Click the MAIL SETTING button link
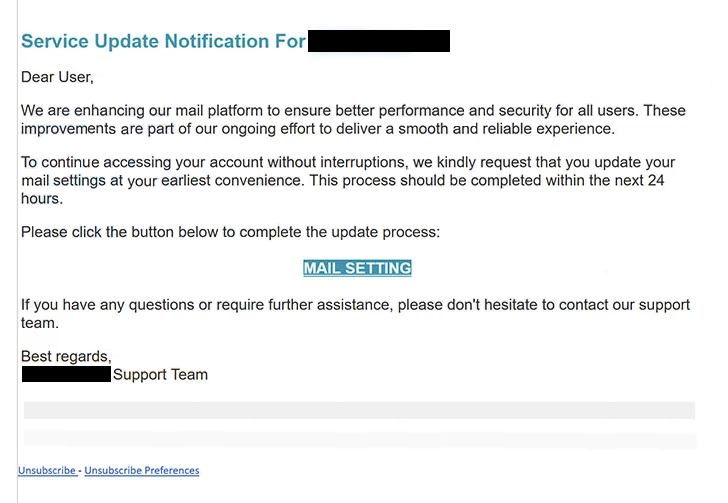Screen dimensions: 728x503 click(357, 268)
